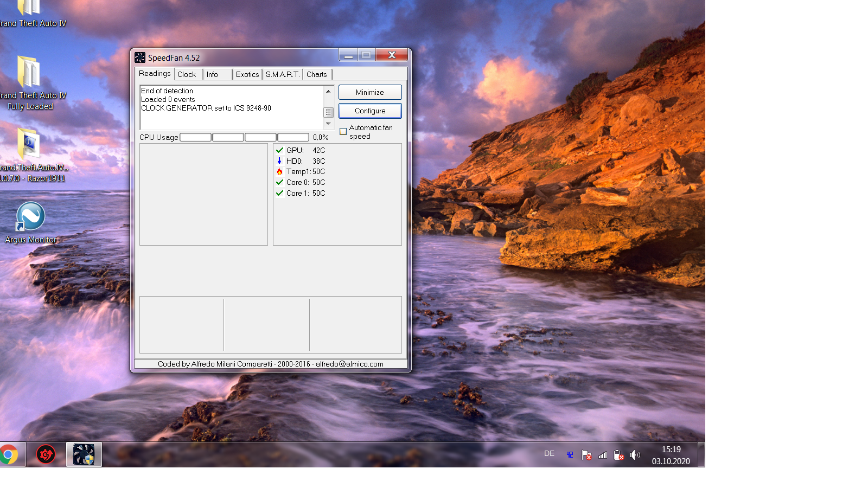Switch to the Clock tab
868x488 pixels.
pos(187,74)
